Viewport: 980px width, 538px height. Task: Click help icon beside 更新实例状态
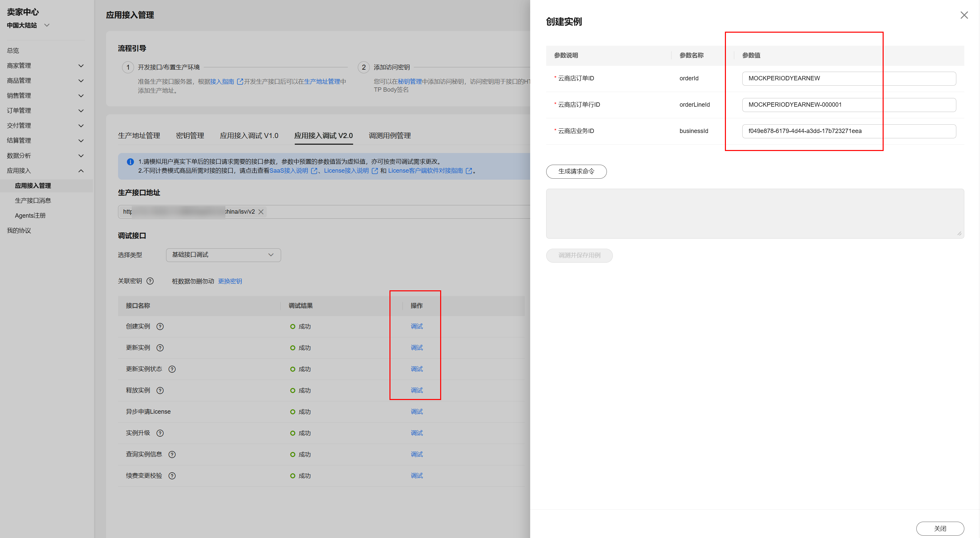[x=172, y=369]
